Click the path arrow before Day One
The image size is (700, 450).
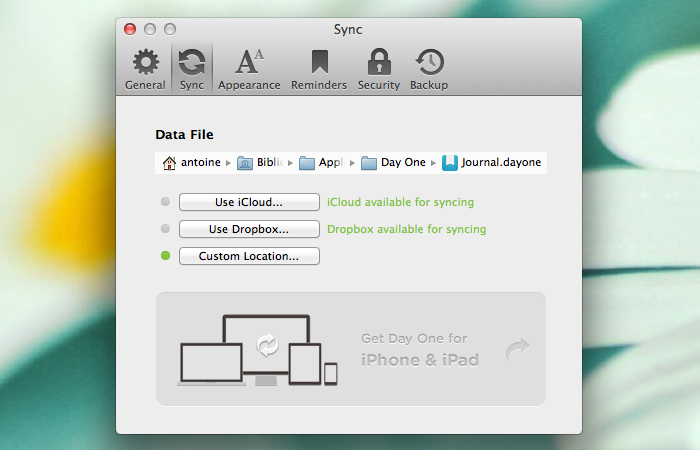click(352, 163)
